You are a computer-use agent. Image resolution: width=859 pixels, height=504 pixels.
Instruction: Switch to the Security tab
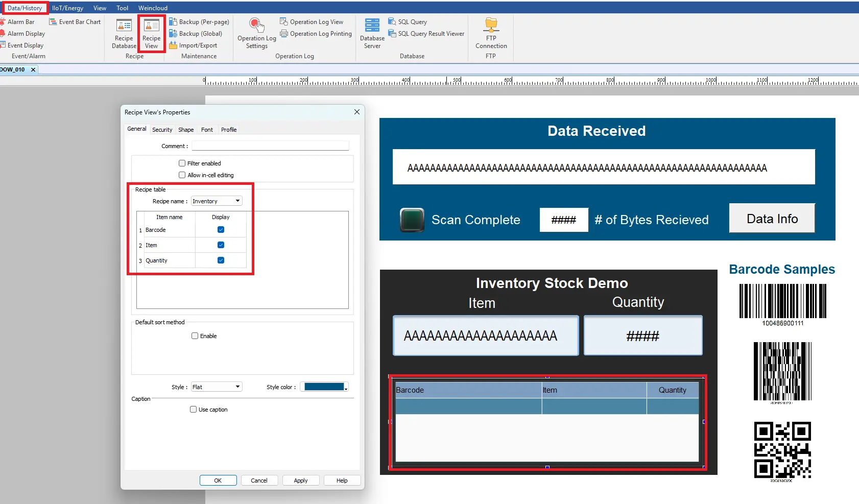[162, 130]
